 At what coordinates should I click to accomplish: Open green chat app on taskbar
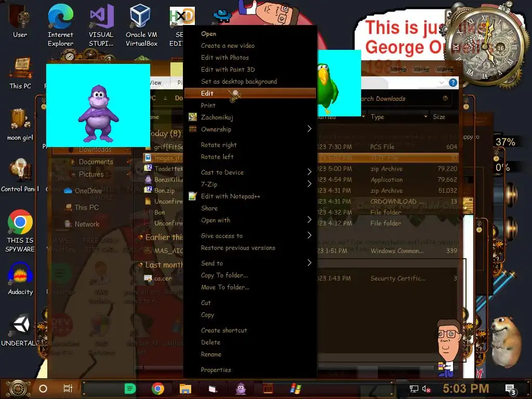(130, 389)
